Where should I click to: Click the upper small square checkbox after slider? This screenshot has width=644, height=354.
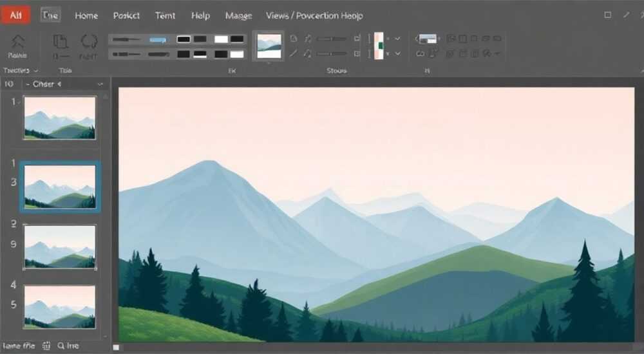click(x=357, y=39)
